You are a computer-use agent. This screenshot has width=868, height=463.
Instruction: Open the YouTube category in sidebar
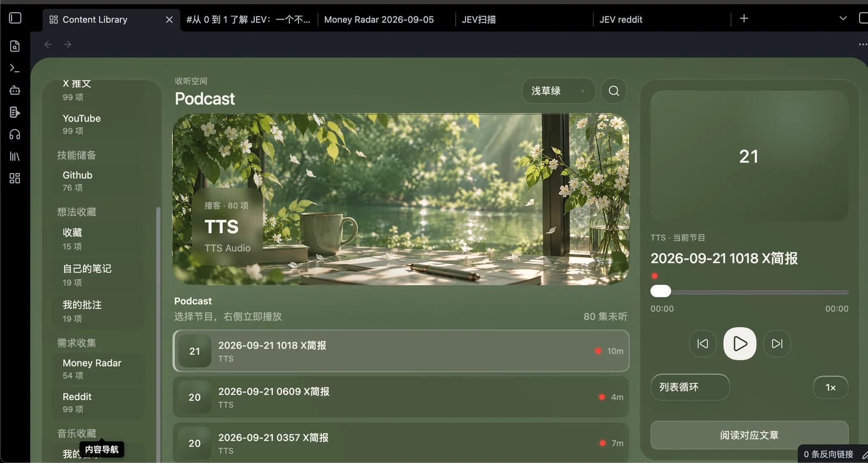click(98, 124)
